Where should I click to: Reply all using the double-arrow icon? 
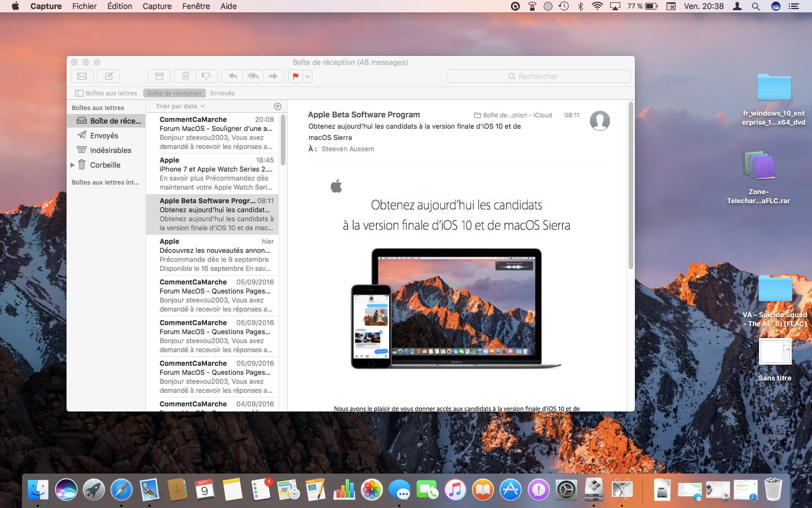click(x=253, y=76)
